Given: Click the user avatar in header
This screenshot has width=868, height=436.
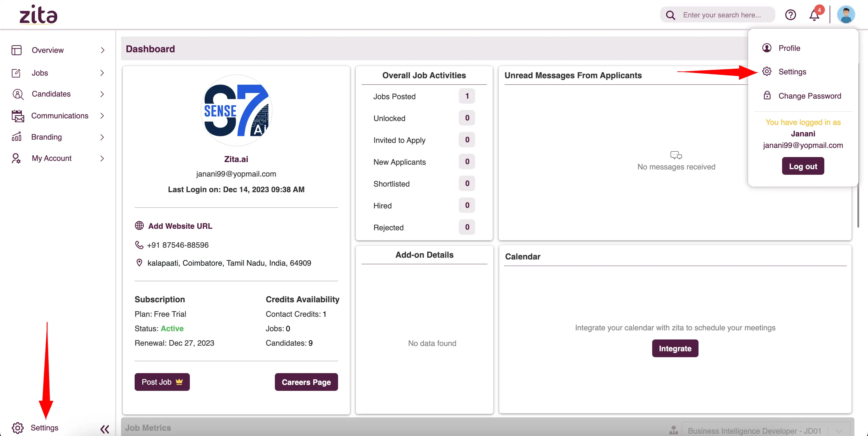Looking at the screenshot, I should [846, 15].
